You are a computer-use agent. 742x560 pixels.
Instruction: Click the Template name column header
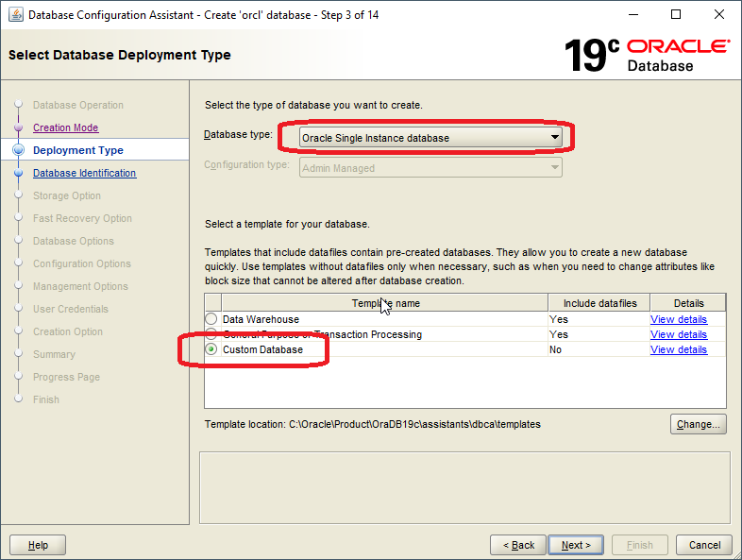pyautogui.click(x=385, y=303)
